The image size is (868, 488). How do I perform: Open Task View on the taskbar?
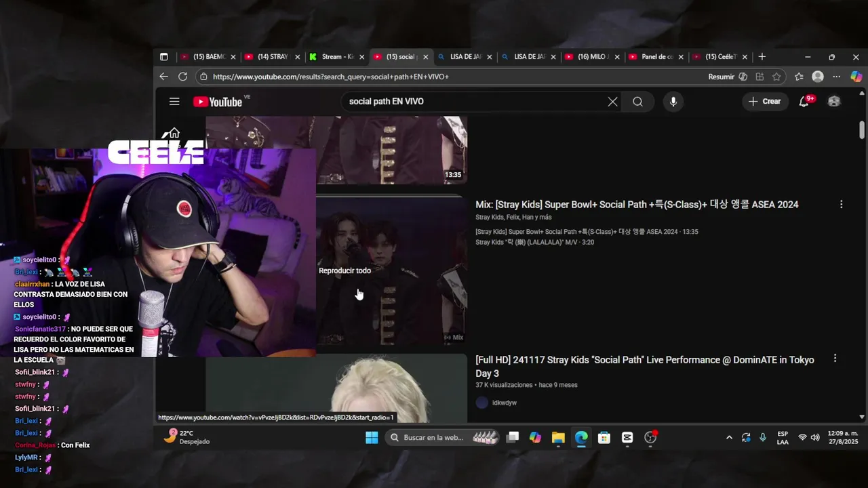(x=513, y=438)
